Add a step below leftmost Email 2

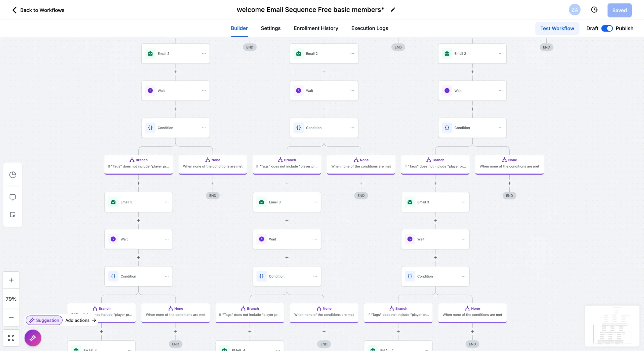[176, 72]
